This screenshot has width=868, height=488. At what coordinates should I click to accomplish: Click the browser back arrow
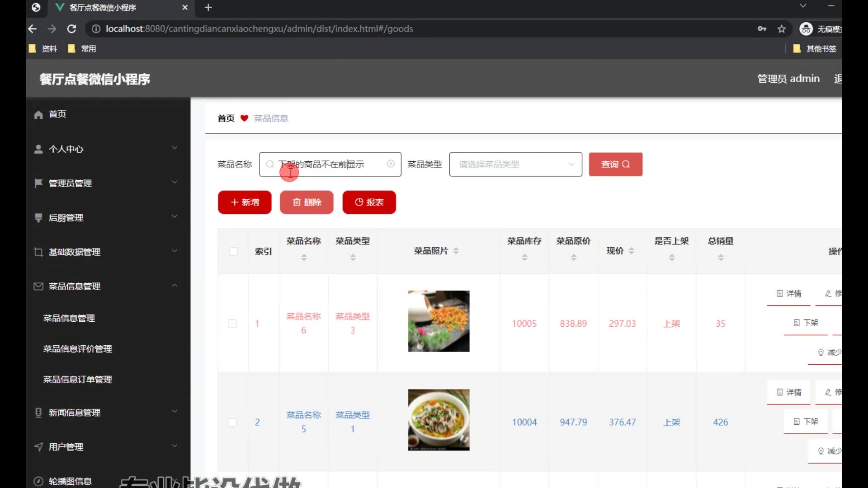(x=32, y=29)
